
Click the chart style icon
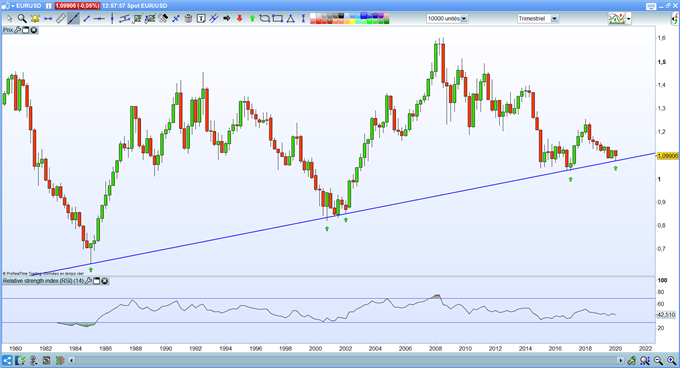tap(617, 19)
